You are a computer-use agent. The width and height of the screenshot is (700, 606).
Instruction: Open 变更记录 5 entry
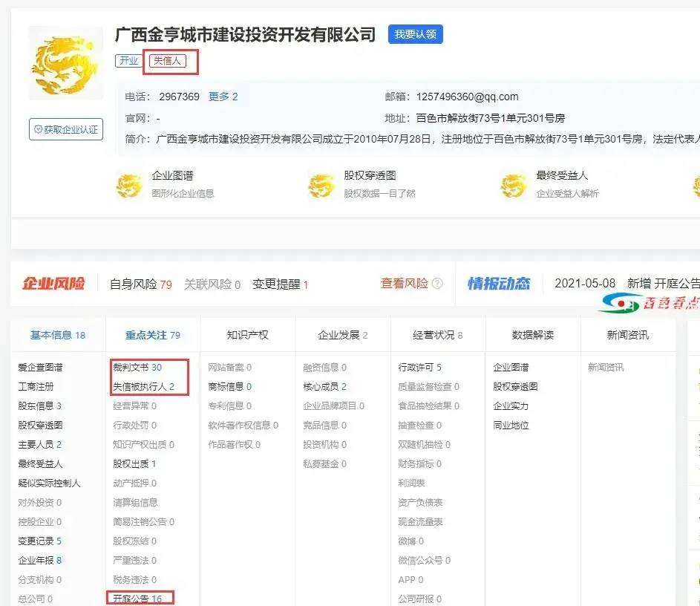pyautogui.click(x=40, y=541)
